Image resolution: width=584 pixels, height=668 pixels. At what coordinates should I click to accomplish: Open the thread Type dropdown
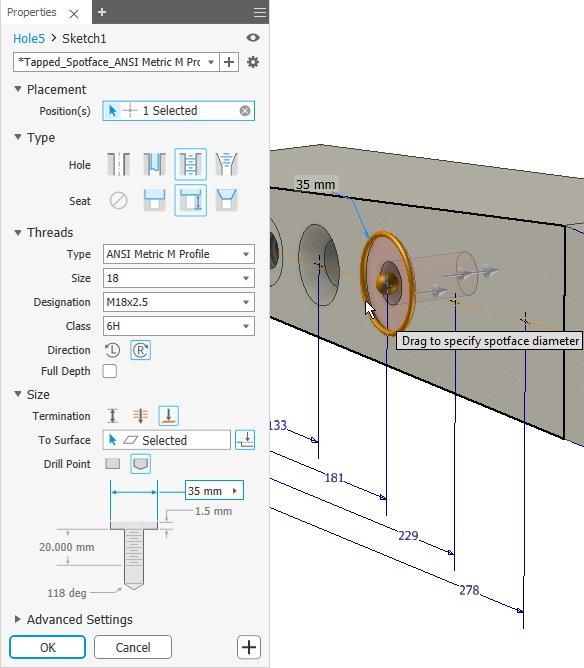[178, 254]
